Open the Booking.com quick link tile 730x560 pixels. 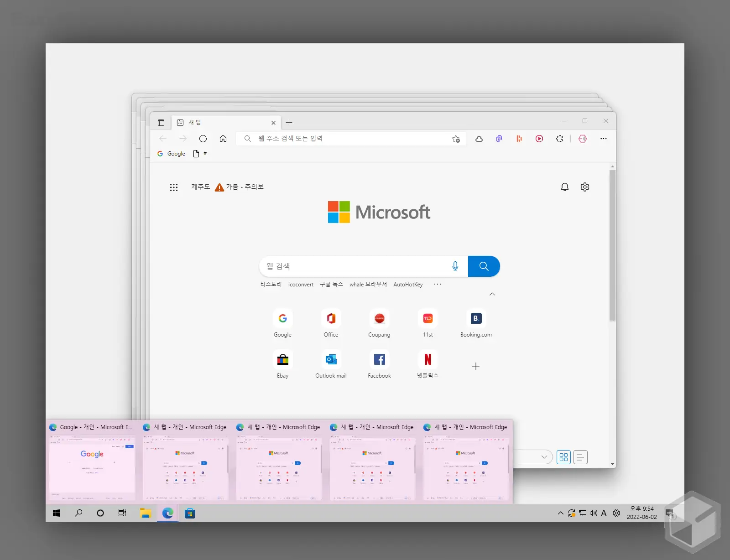(476, 323)
